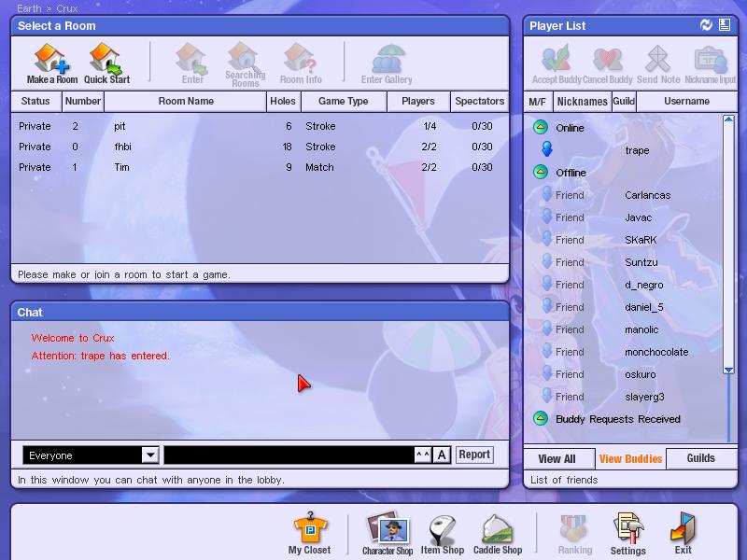Viewport: 747px width, 560px height.
Task: Sort rooms by Holes column
Action: pos(283,101)
